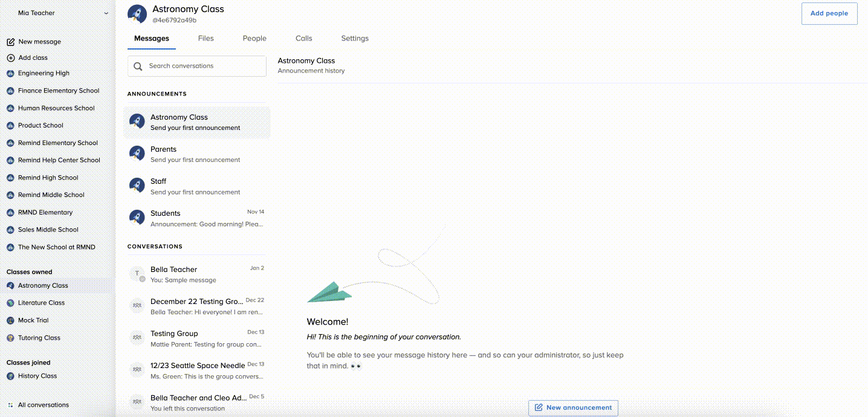Open the Engineering High class icon

(x=10, y=73)
